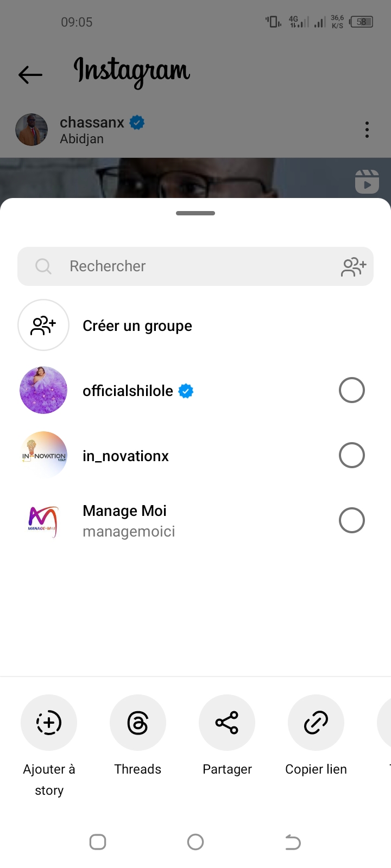Viewport: 391px width, 868px height.
Task: Open the chassanx profile picture
Action: click(31, 130)
